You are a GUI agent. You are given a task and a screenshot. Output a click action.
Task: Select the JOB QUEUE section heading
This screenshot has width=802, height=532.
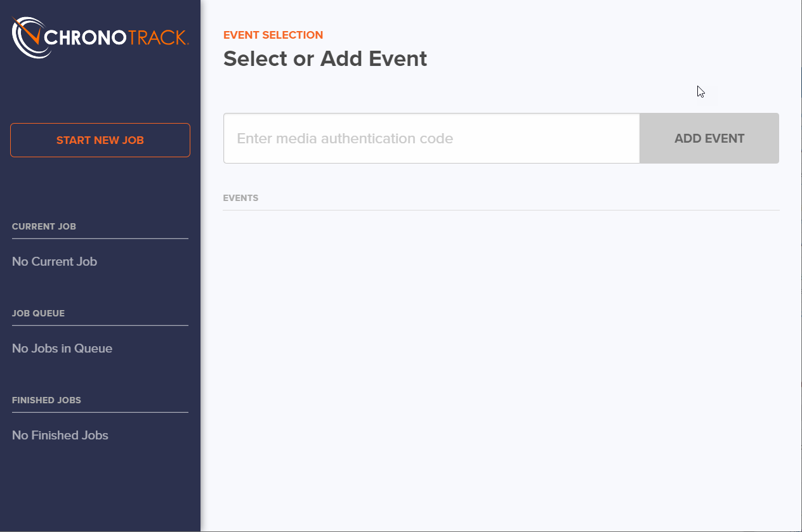(x=38, y=313)
